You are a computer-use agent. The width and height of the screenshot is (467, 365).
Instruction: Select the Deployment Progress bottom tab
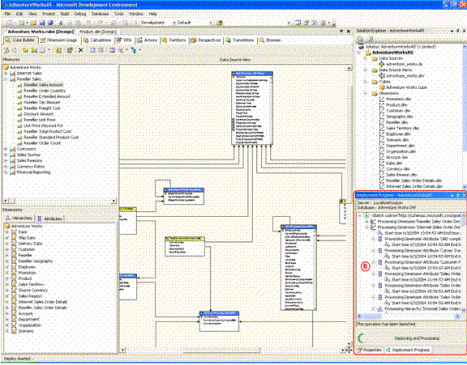(x=408, y=350)
